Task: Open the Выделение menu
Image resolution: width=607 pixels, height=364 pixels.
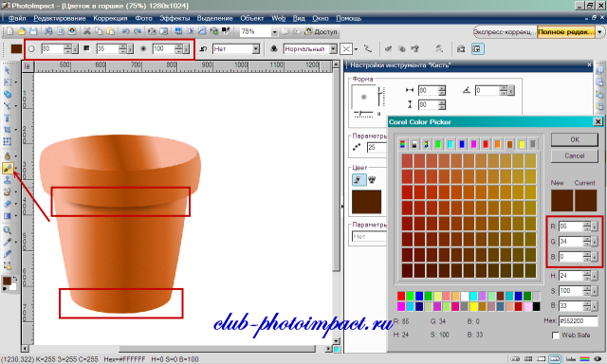Action: coord(215,18)
